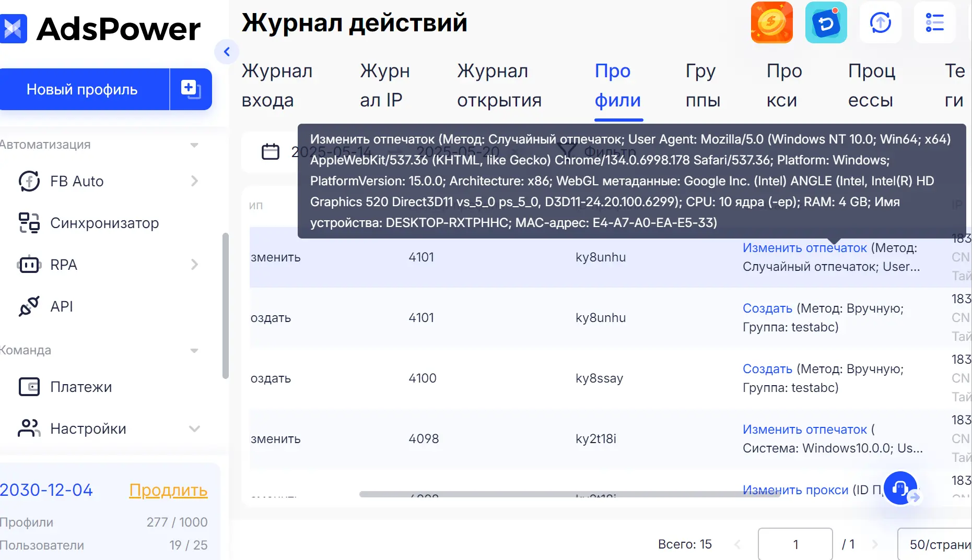
Task: Switch to the Журнал IP tab
Action: tap(385, 85)
